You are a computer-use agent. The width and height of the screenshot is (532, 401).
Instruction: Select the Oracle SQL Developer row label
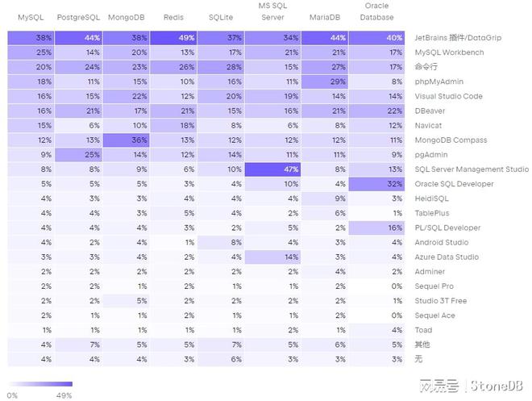pos(455,184)
